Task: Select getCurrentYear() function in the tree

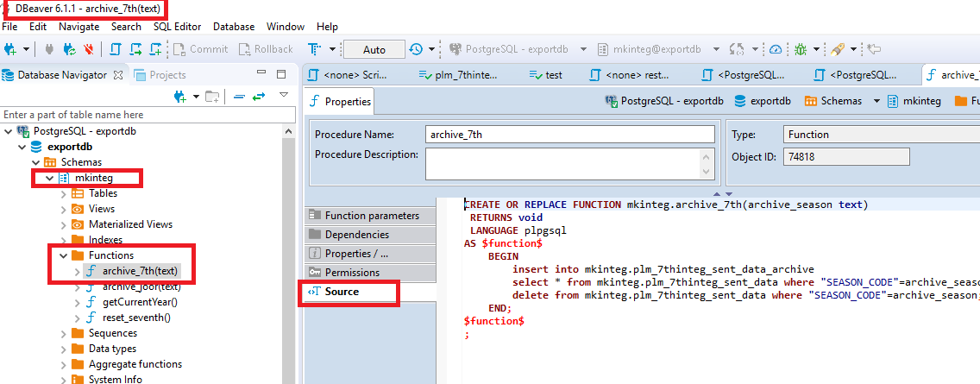Action: [x=140, y=302]
